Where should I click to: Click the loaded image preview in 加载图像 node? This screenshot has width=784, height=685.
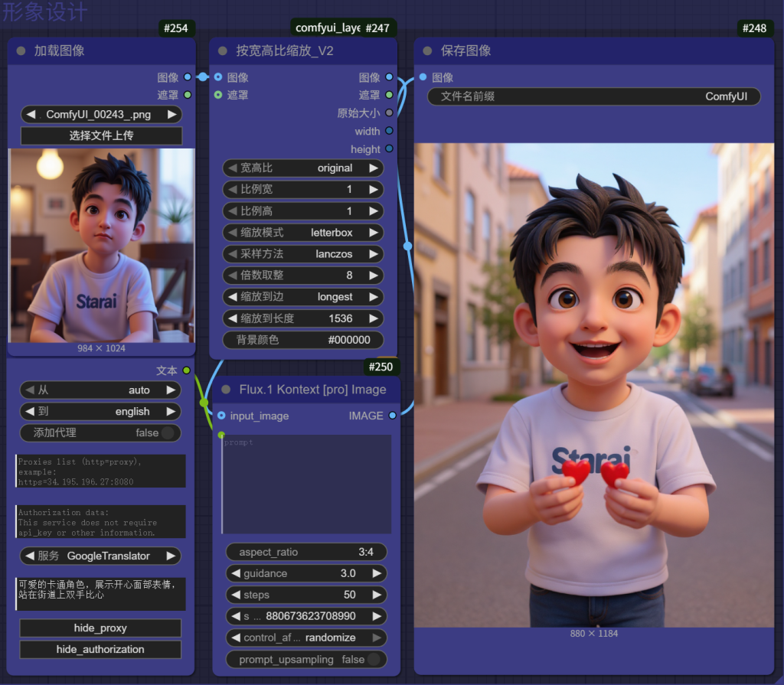[x=102, y=246]
